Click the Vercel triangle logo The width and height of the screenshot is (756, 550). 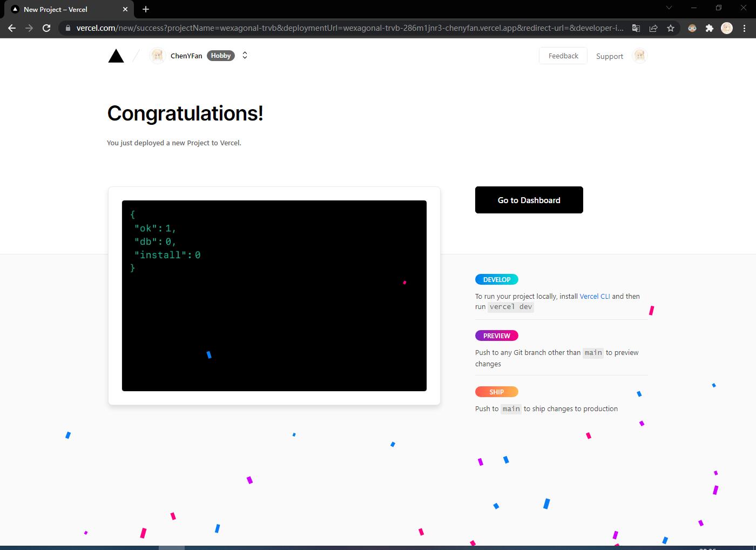pyautogui.click(x=116, y=56)
